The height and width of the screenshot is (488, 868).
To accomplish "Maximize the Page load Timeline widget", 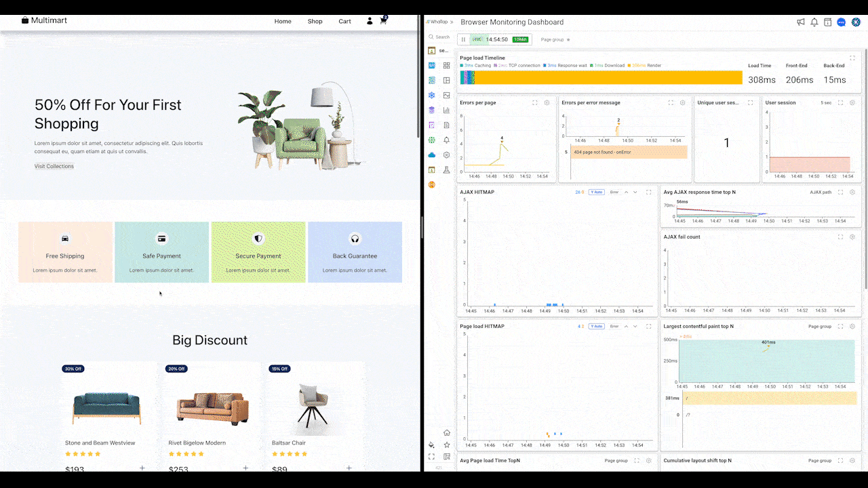I will pyautogui.click(x=852, y=58).
